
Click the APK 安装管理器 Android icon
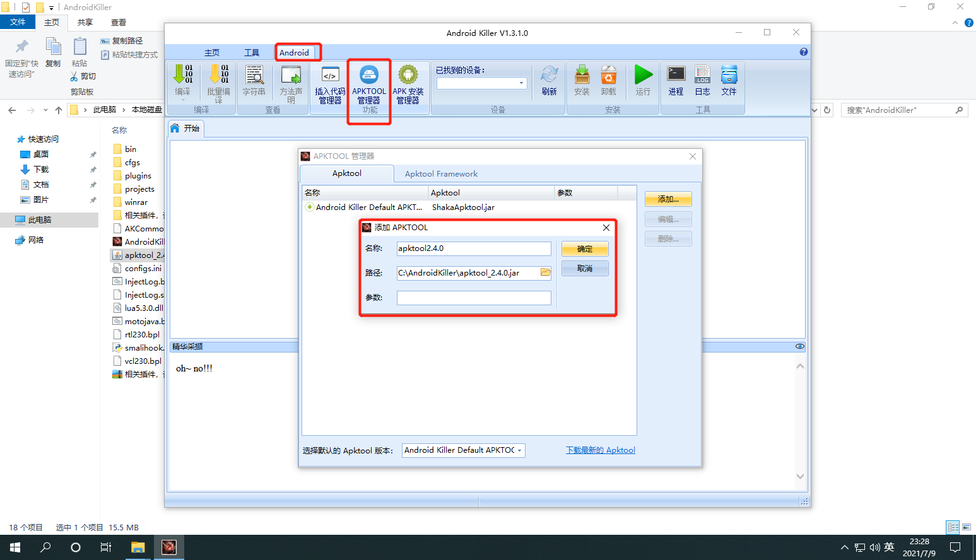tap(408, 74)
